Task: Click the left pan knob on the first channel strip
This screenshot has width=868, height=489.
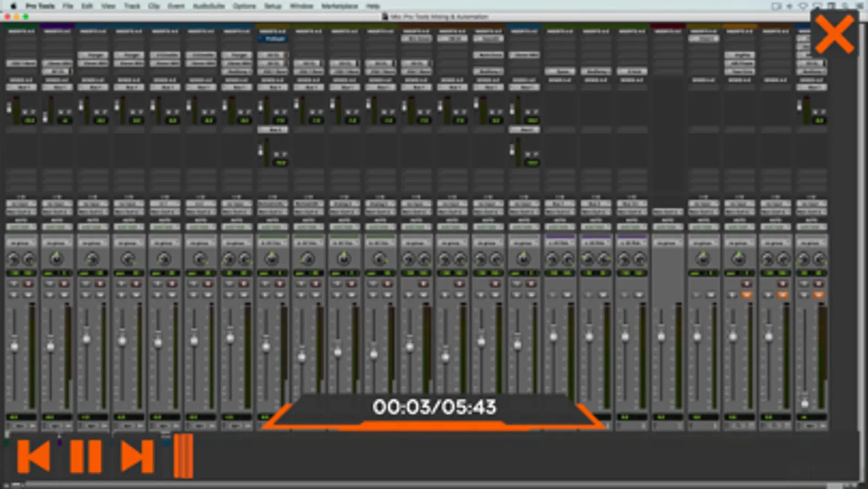Action: tap(14, 259)
